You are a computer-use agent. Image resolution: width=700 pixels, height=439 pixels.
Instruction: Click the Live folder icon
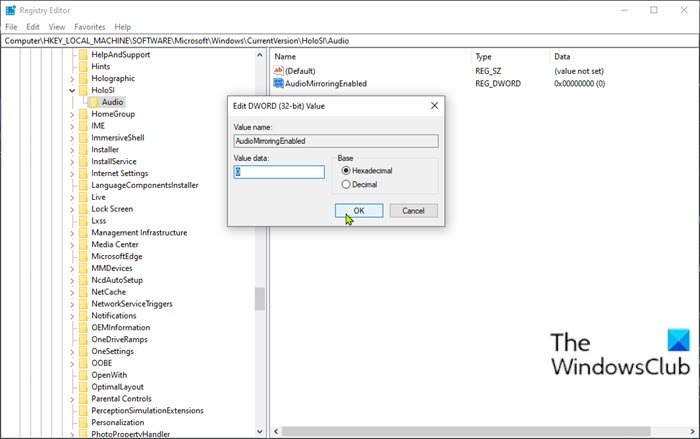tap(83, 197)
